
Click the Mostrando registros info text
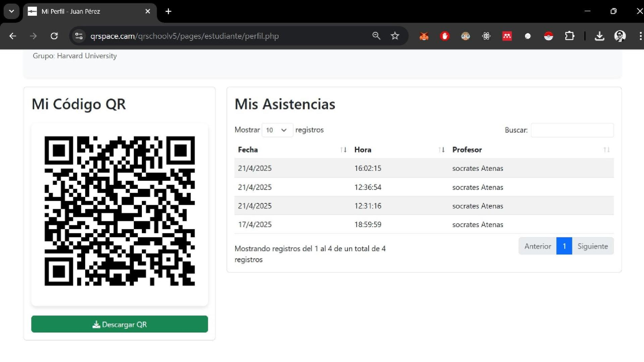click(x=310, y=254)
